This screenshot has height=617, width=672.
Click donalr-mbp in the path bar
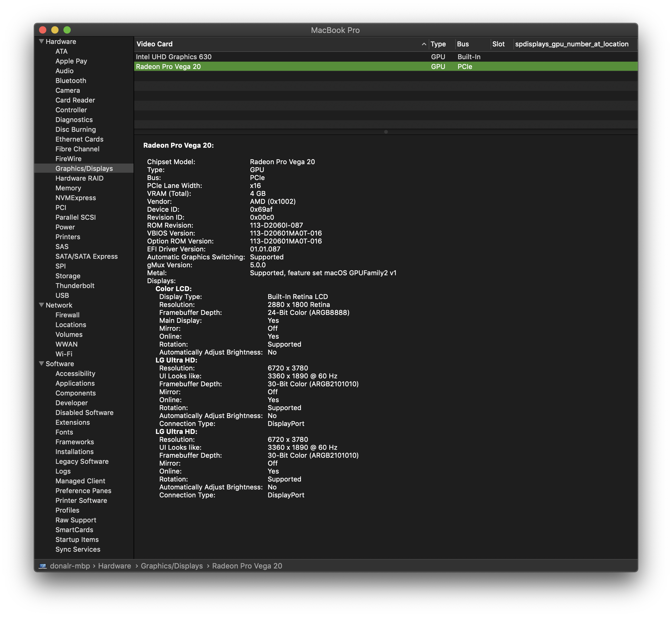coord(70,566)
